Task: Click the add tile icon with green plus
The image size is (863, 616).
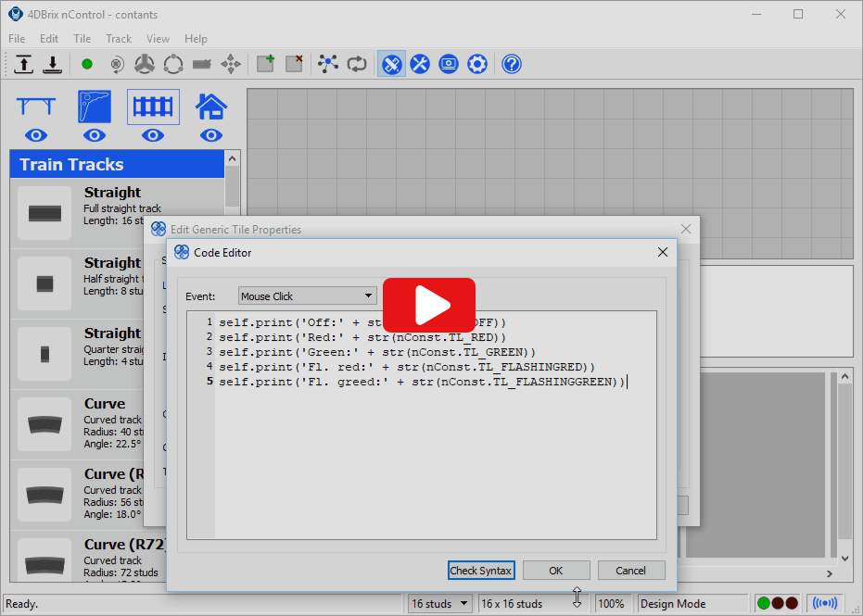Action: coord(266,64)
